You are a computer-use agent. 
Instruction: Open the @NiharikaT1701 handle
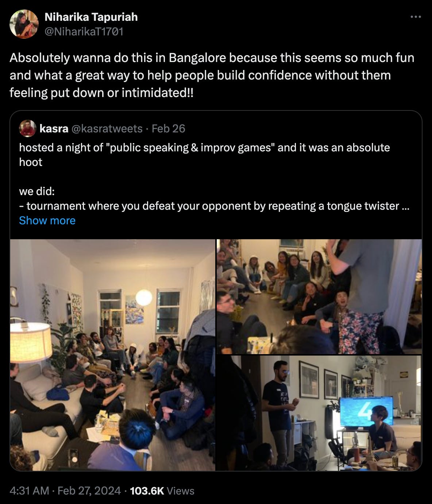click(x=84, y=32)
